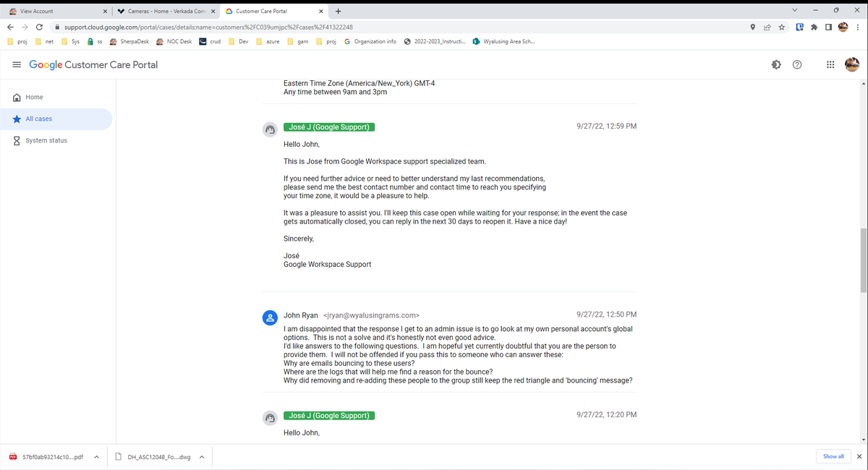The width and height of the screenshot is (868, 470).
Task: Go back to previous page
Action: pyautogui.click(x=10, y=27)
